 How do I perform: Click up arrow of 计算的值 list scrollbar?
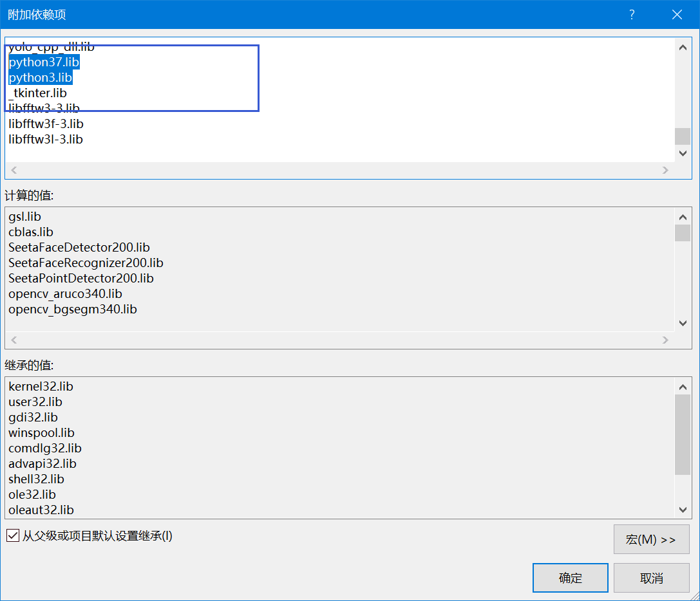tap(683, 217)
